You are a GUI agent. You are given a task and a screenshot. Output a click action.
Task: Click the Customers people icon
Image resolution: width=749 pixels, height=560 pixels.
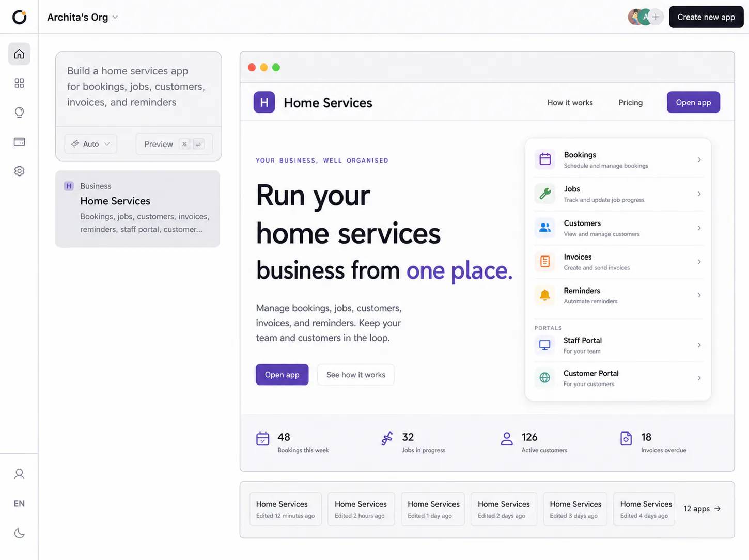coord(545,228)
